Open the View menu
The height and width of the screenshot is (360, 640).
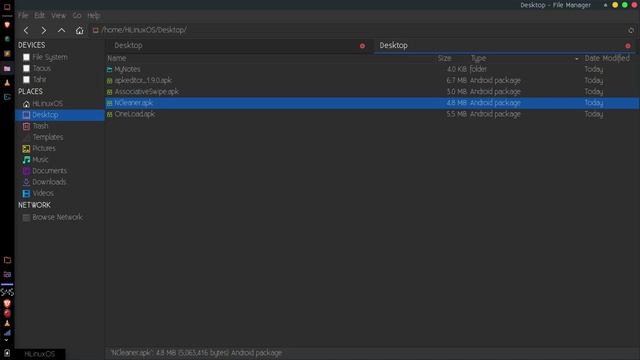(x=58, y=16)
